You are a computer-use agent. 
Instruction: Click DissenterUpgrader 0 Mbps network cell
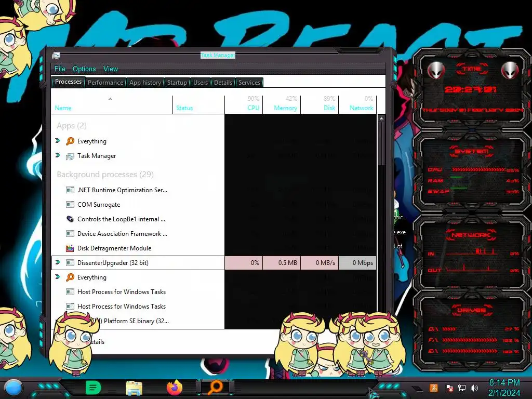[x=357, y=262]
